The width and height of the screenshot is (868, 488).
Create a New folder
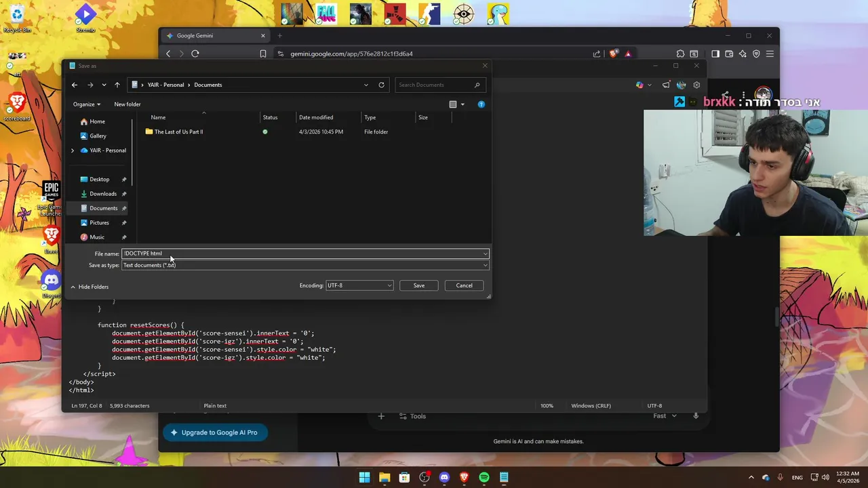point(127,104)
